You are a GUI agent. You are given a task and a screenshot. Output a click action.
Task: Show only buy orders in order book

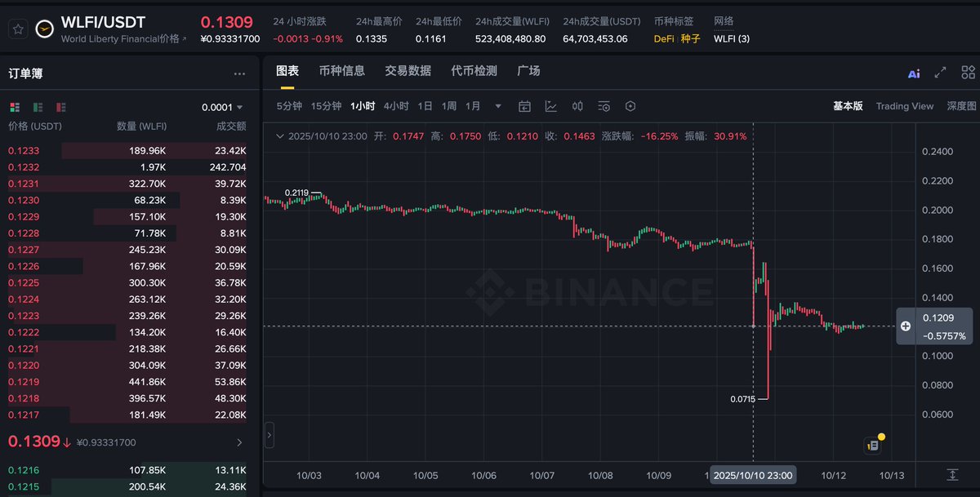38,107
